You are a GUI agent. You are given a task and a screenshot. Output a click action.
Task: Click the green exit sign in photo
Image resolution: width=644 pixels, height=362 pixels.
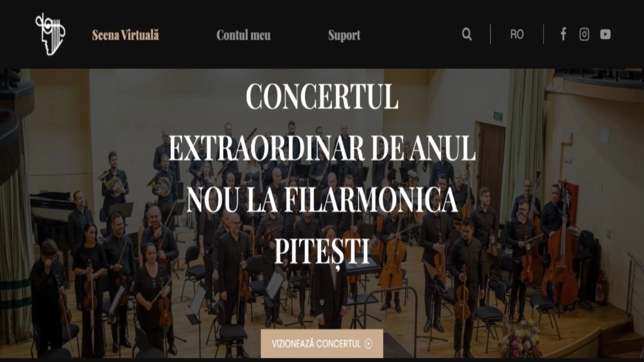tap(498, 117)
